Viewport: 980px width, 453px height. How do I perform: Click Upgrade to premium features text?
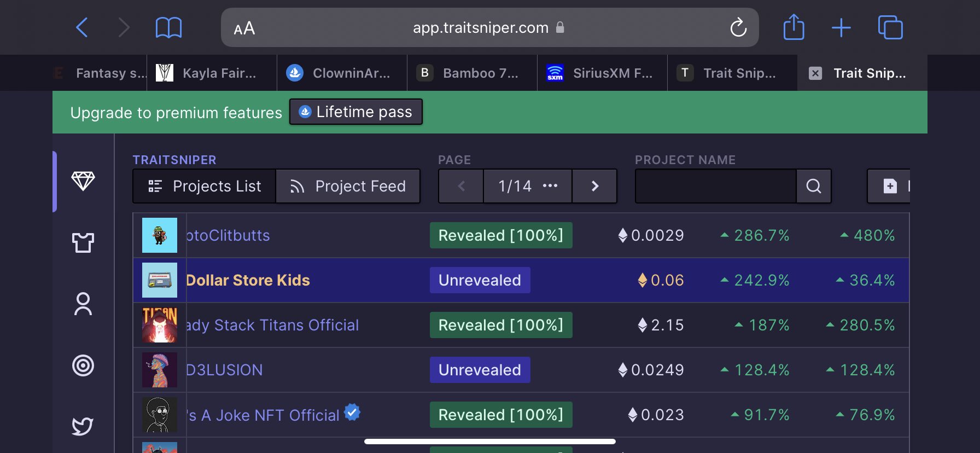(176, 113)
